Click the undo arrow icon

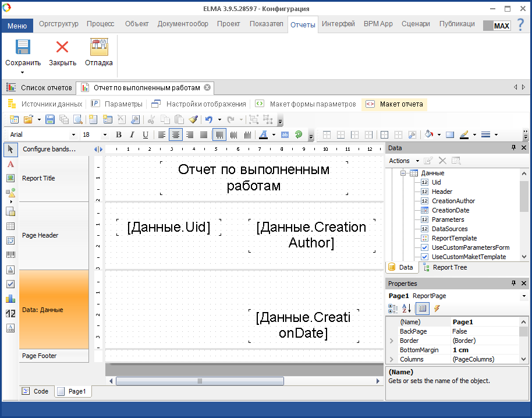pyautogui.click(x=209, y=119)
